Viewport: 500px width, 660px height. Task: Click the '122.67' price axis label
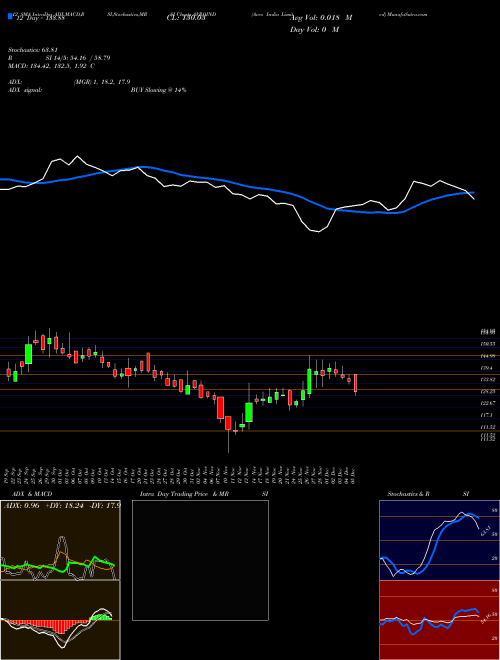[488, 403]
